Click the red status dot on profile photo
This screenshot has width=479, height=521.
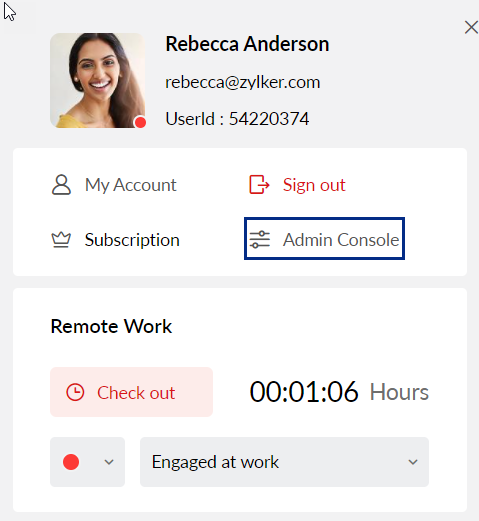click(140, 122)
